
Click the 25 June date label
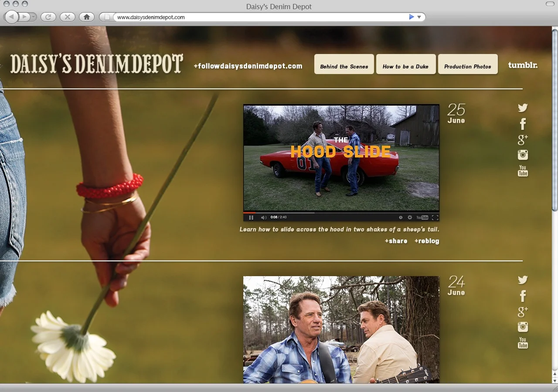456,113
